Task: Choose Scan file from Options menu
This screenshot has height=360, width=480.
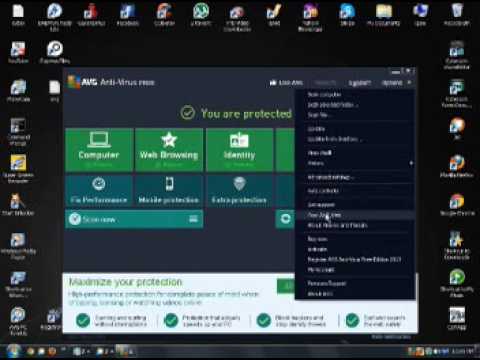Action: 318,115
